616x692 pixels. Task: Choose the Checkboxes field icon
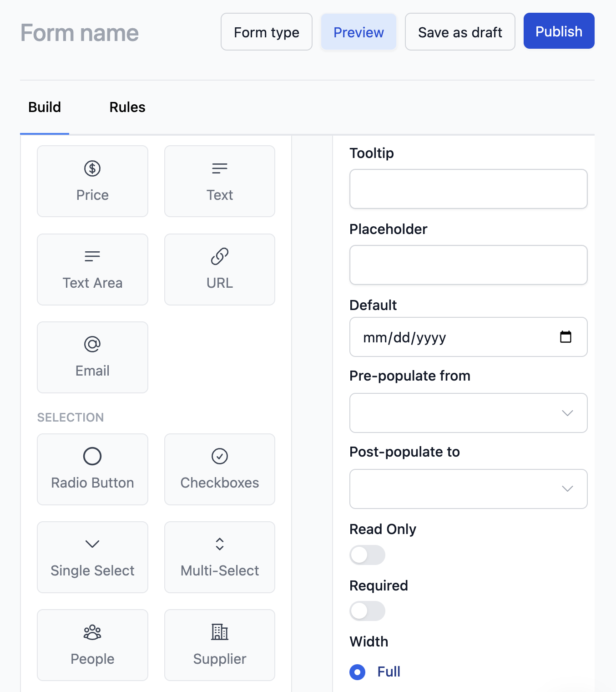(x=220, y=469)
